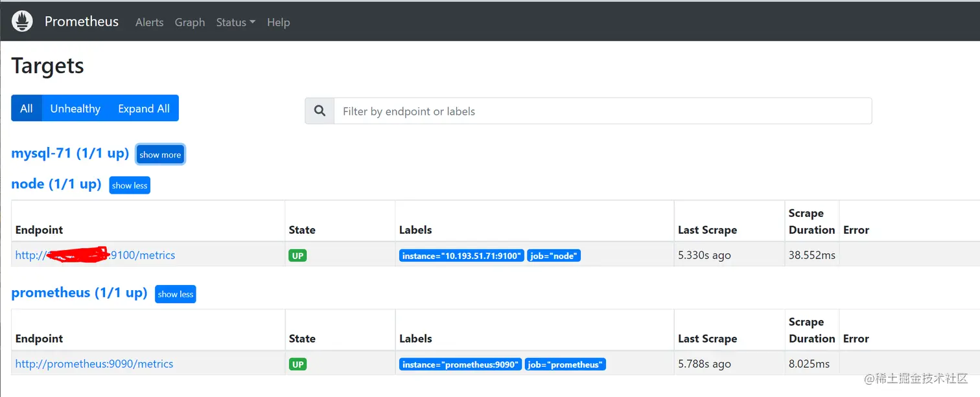Screen dimensions: 980x397
Task: Click the Prometheus flame logo icon
Action: tap(22, 21)
